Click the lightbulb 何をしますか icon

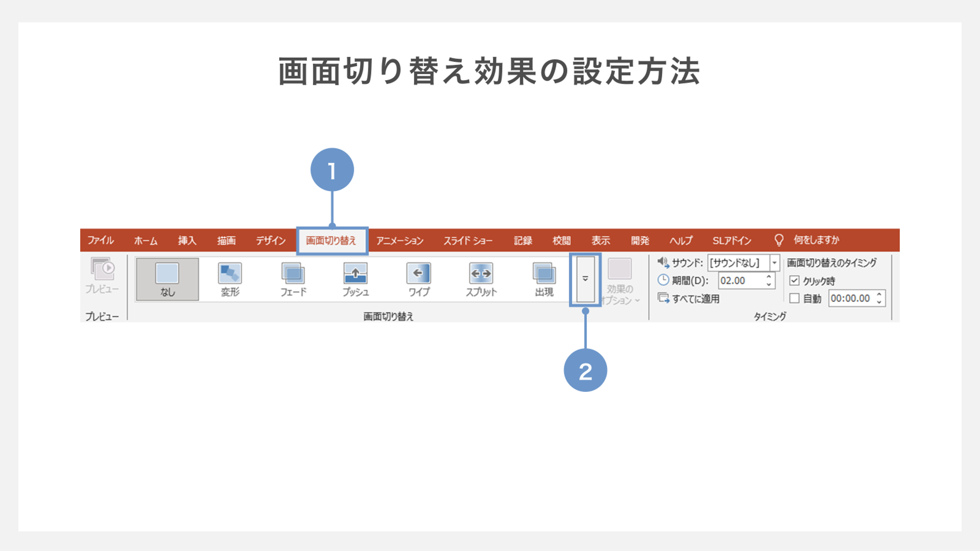pos(779,240)
